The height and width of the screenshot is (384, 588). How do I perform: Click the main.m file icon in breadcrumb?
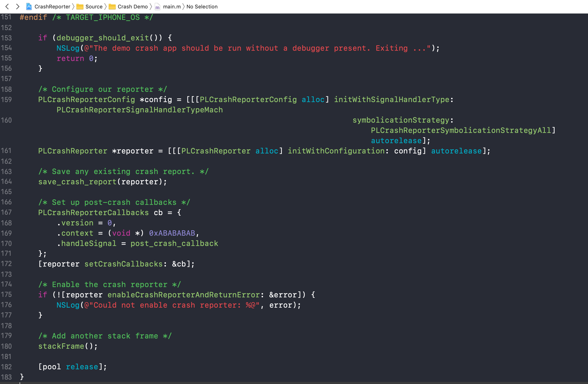coord(157,7)
